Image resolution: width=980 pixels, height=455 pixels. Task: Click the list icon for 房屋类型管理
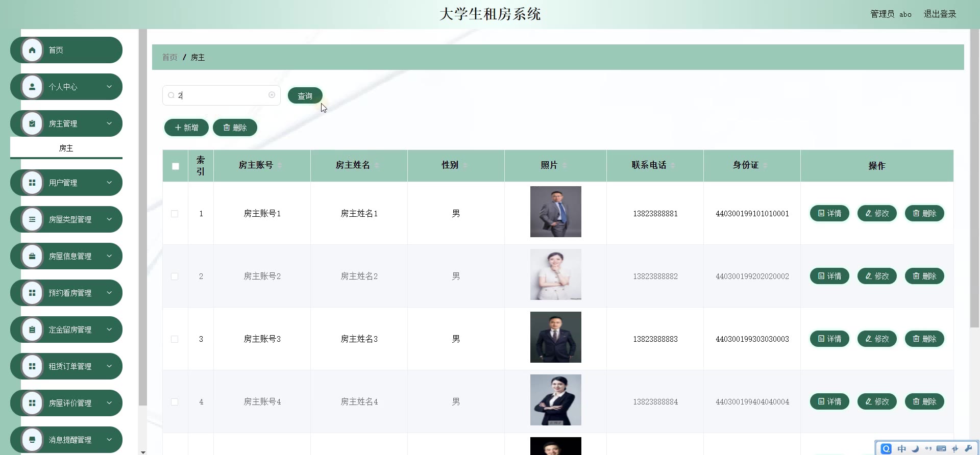click(x=32, y=219)
